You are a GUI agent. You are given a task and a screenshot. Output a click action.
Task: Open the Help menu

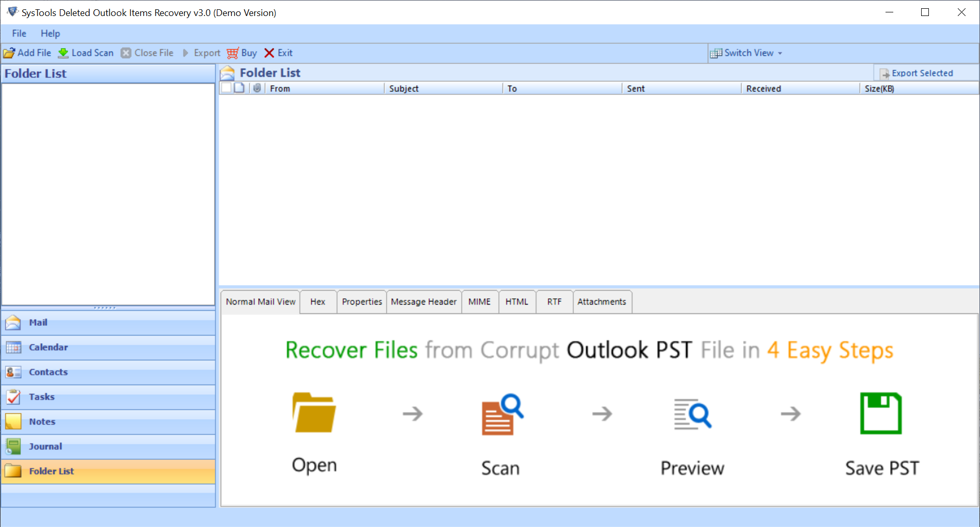[x=50, y=34]
